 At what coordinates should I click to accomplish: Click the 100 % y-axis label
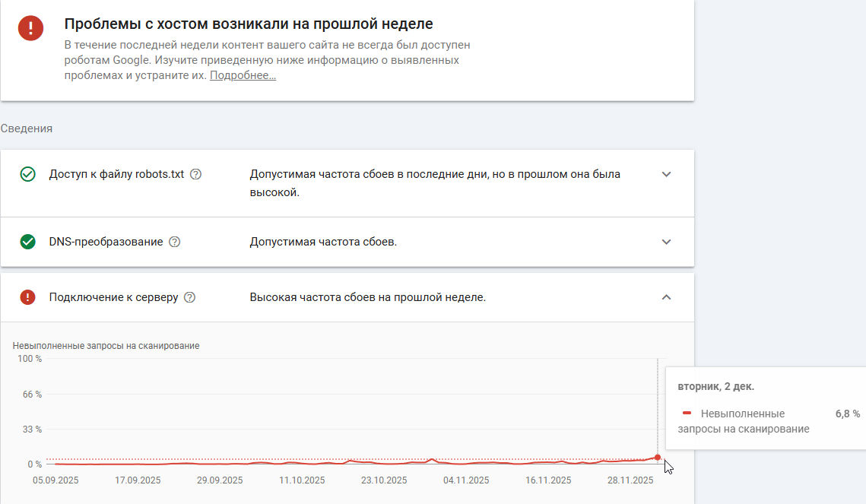point(29,359)
